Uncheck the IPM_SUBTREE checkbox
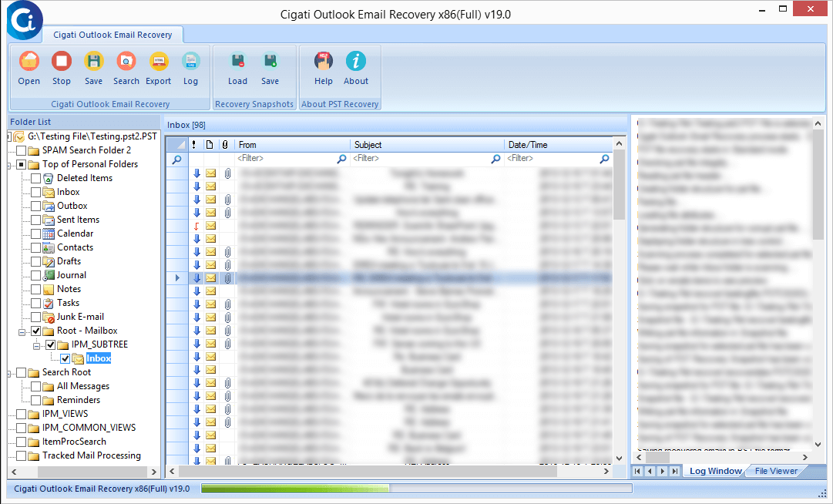The width and height of the screenshot is (833, 504). click(50, 344)
